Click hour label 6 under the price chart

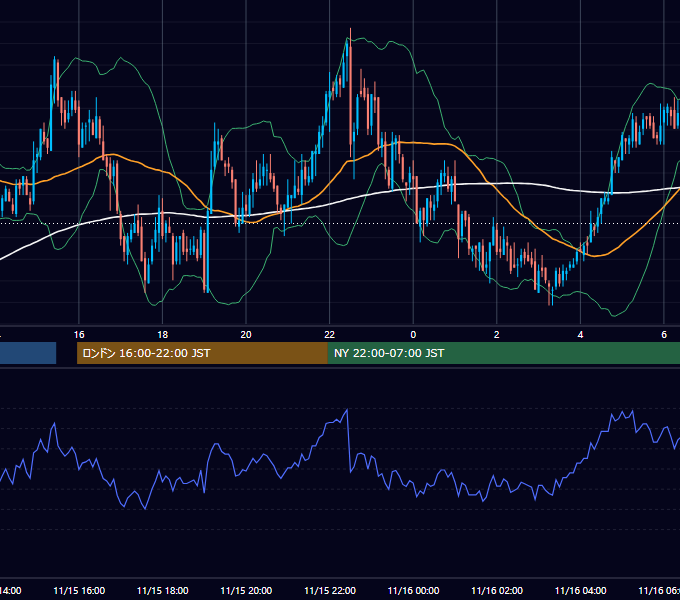point(664,335)
